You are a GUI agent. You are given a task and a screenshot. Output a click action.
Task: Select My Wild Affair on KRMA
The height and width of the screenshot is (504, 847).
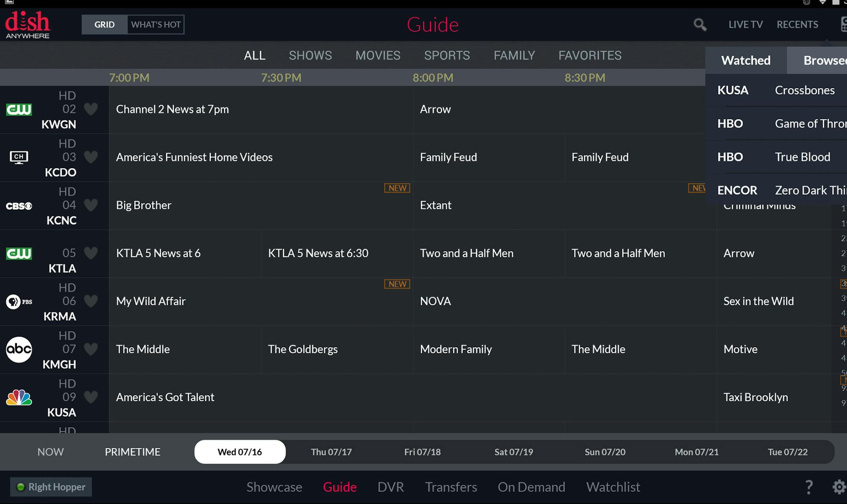261,301
